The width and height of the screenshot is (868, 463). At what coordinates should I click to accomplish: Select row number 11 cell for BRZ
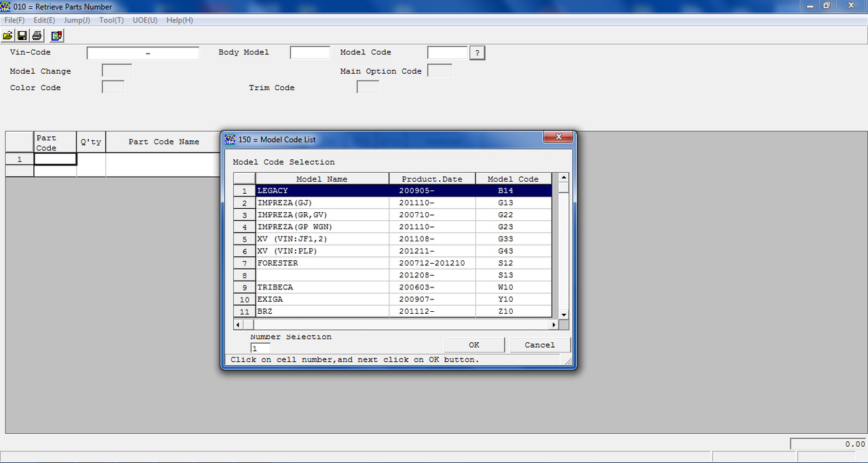(245, 311)
